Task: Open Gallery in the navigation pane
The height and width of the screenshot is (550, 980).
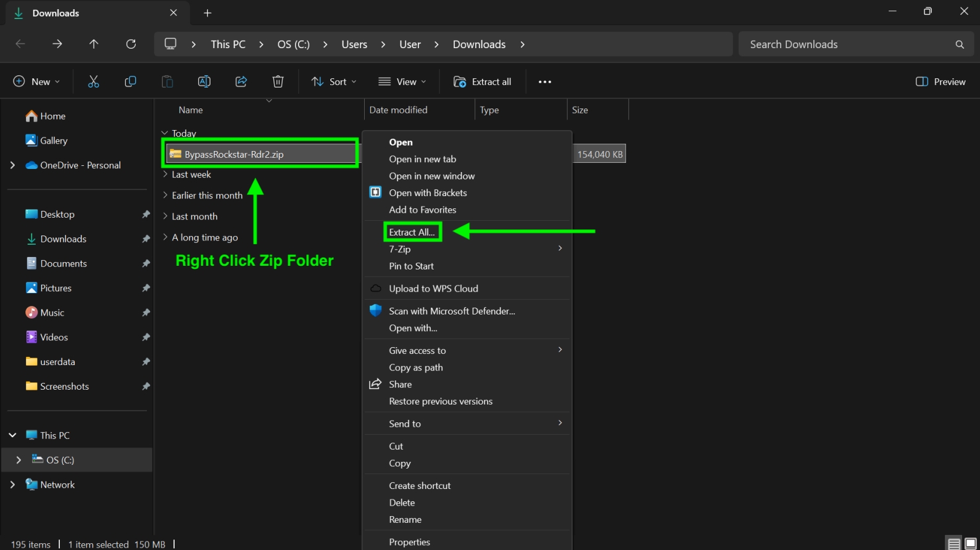Action: coord(47,141)
